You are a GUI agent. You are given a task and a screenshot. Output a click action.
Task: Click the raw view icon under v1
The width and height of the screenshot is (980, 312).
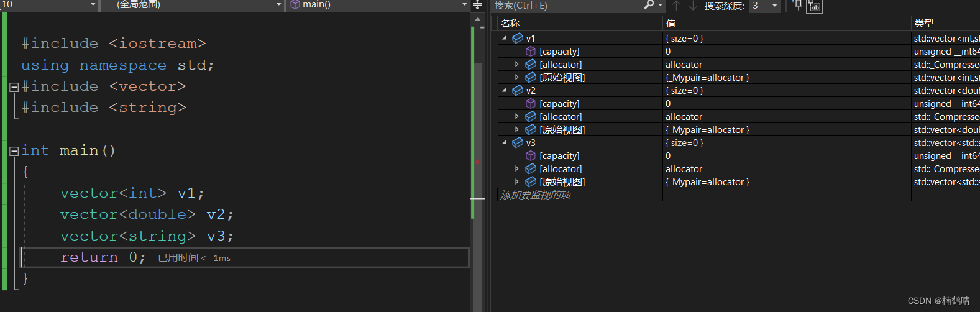point(531,77)
